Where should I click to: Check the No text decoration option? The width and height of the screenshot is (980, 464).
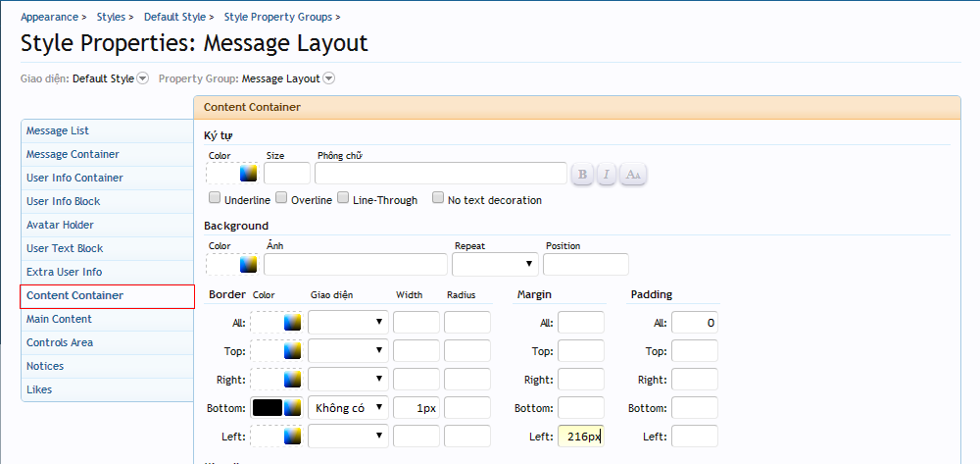[438, 198]
